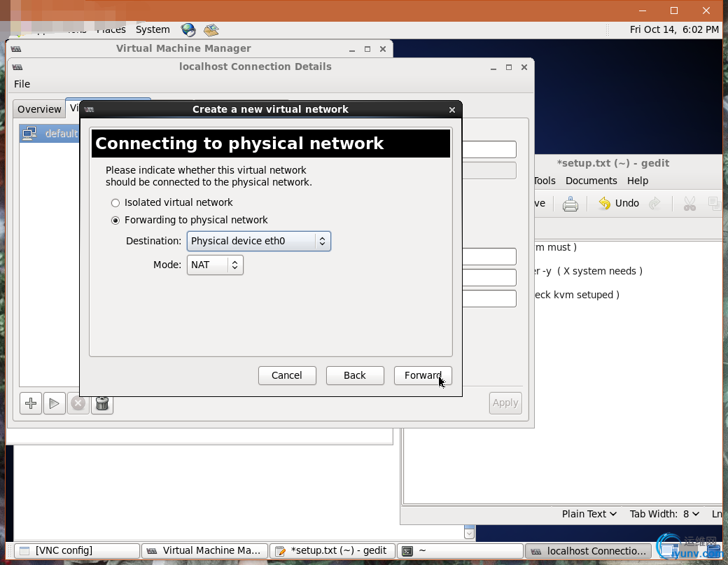Open the Documents menu in gedit
The height and width of the screenshot is (565, 728).
pyautogui.click(x=591, y=181)
